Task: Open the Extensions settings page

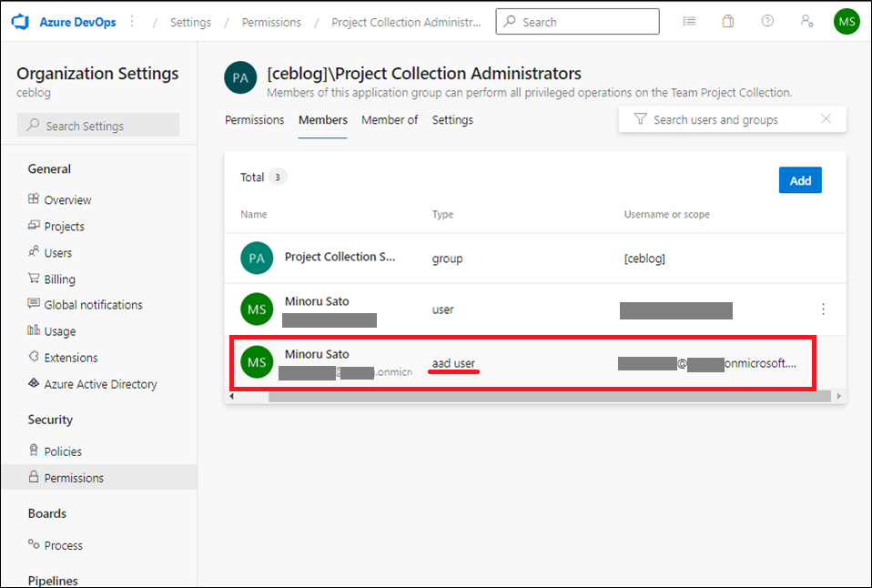Action: (71, 358)
